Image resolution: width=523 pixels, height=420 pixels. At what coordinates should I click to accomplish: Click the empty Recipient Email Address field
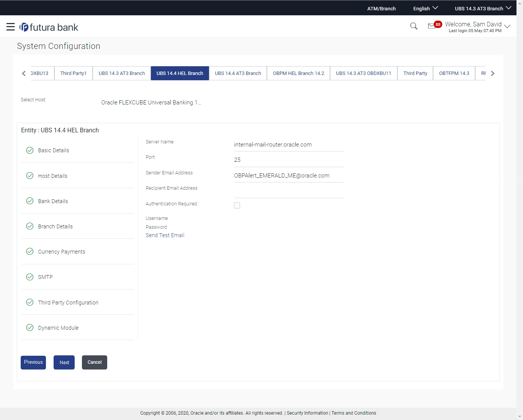[289, 191]
